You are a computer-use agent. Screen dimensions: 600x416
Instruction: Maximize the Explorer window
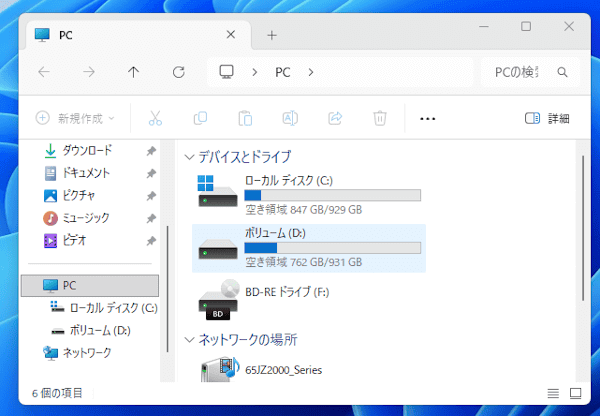(526, 26)
